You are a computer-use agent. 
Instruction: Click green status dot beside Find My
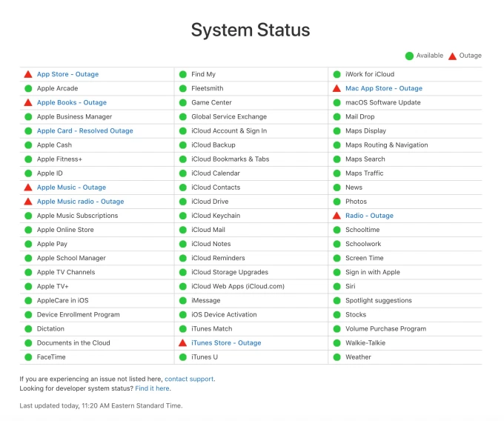click(182, 74)
